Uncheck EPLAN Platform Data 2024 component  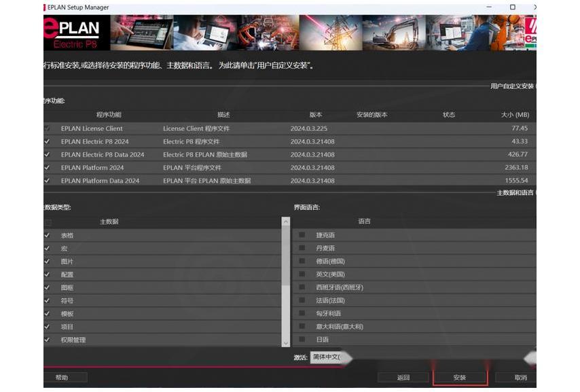click(x=47, y=181)
